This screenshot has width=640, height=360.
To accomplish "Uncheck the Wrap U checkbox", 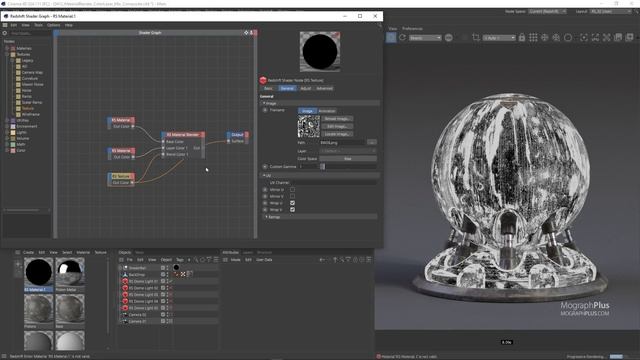I will tap(292, 203).
